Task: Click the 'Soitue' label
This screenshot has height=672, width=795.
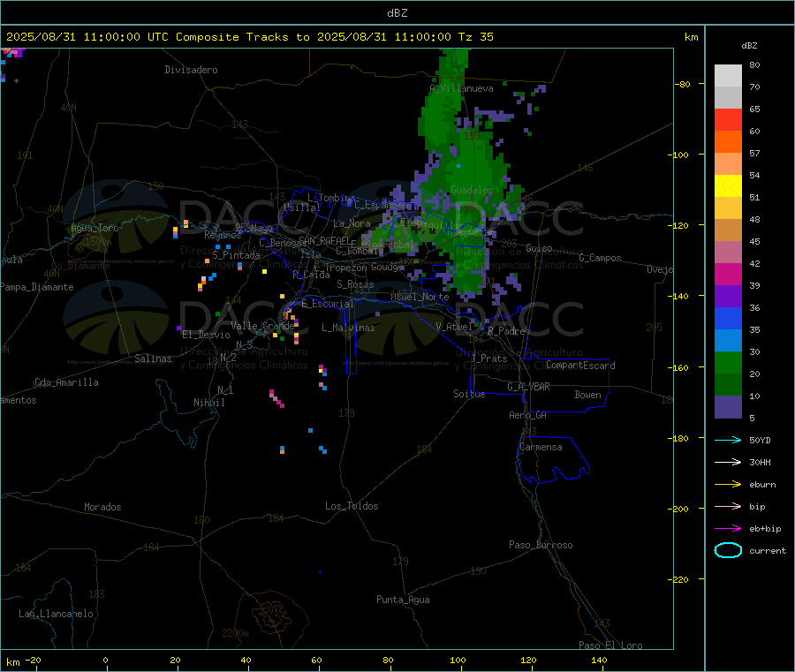Action: tap(469, 394)
